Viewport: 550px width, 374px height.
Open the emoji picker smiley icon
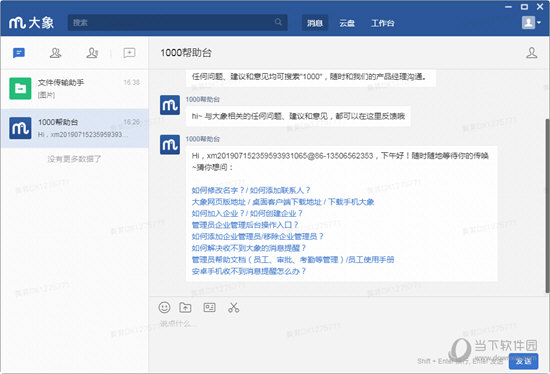coord(164,307)
